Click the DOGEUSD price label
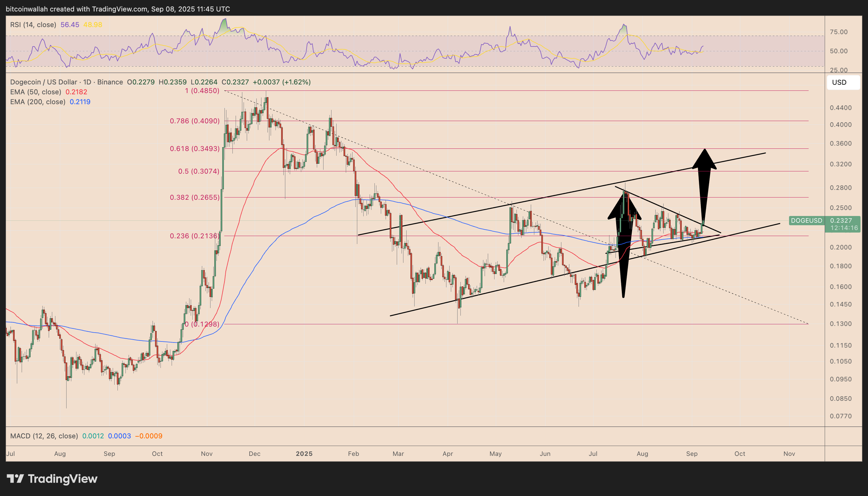 (x=807, y=221)
